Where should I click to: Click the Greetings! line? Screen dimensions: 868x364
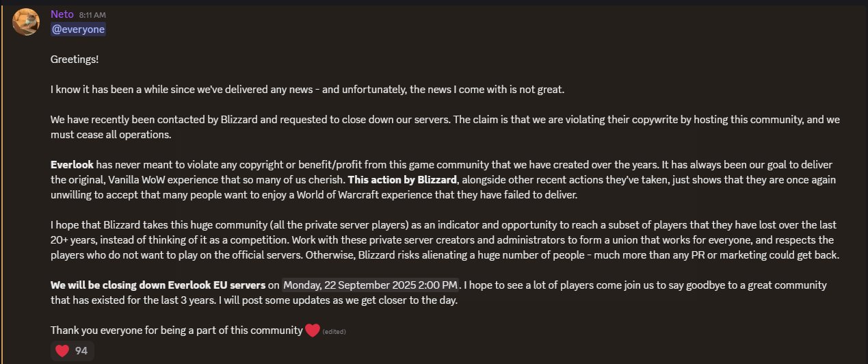pyautogui.click(x=75, y=60)
